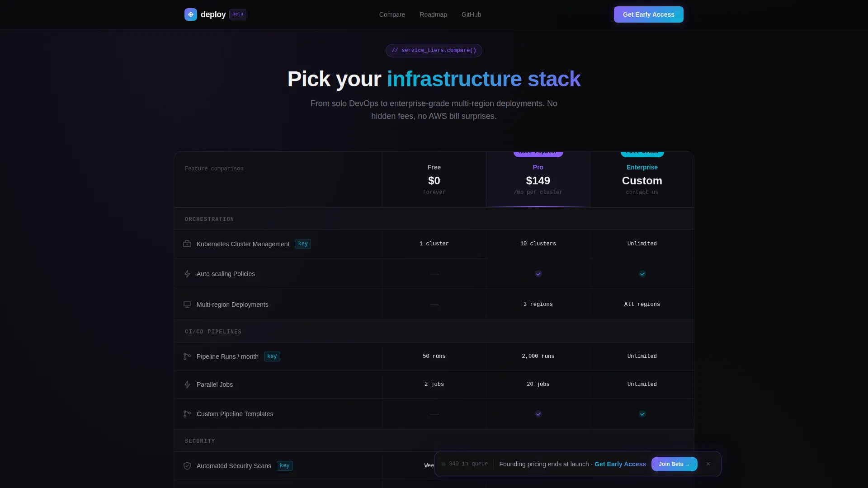Click the Free dash for Custom Pipeline Templates
The height and width of the screenshot is (488, 868).
point(434,414)
